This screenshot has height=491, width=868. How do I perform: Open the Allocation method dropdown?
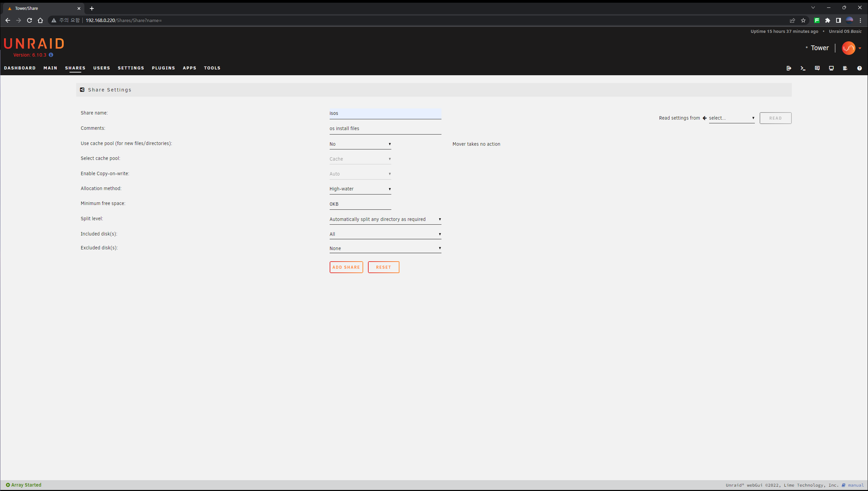360,189
